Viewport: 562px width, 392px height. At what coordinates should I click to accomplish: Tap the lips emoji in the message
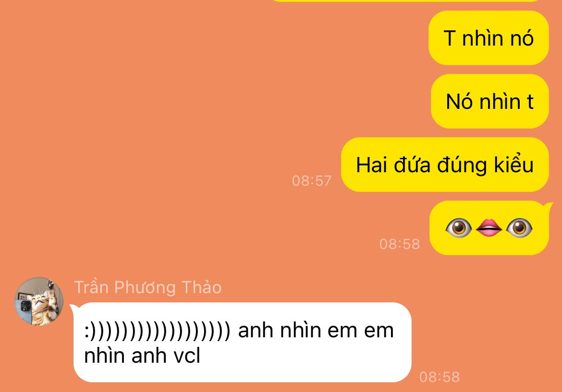489,228
